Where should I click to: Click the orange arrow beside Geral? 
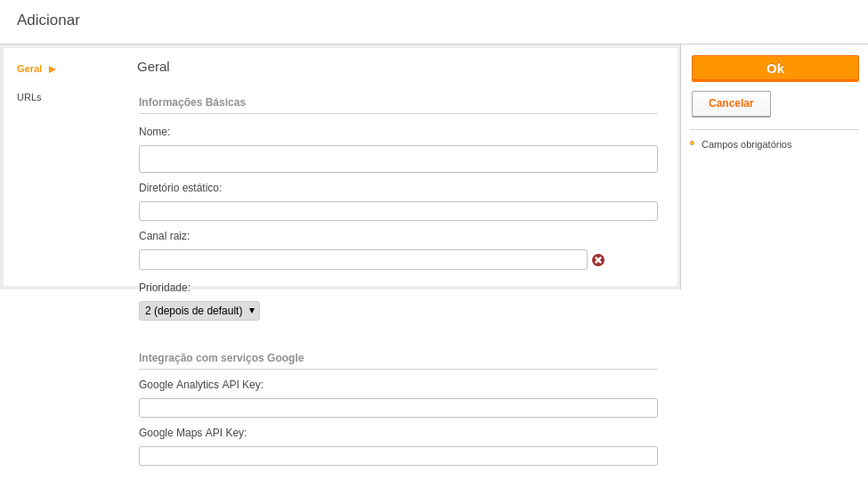[x=52, y=69]
